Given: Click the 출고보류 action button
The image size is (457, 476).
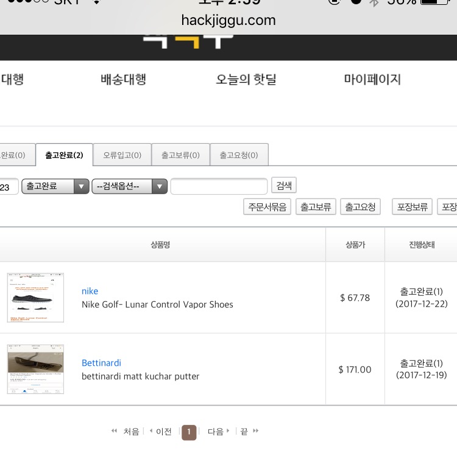Looking at the screenshot, I should [x=316, y=207].
